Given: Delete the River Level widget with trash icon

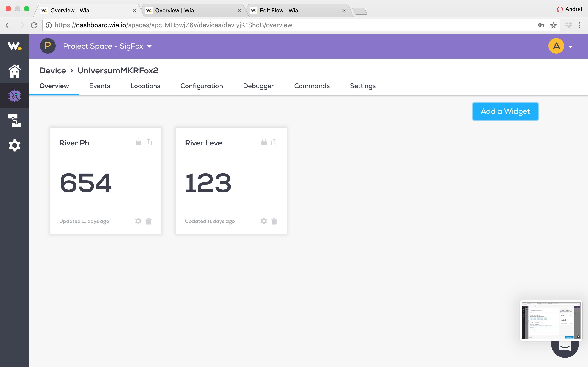Looking at the screenshot, I should pos(274,221).
